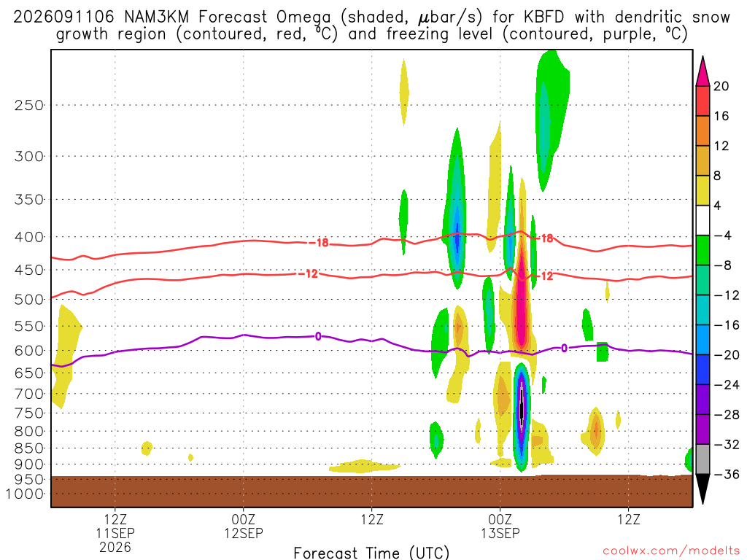Click the Forecast Time (UTC) axis title

pyautogui.click(x=371, y=553)
